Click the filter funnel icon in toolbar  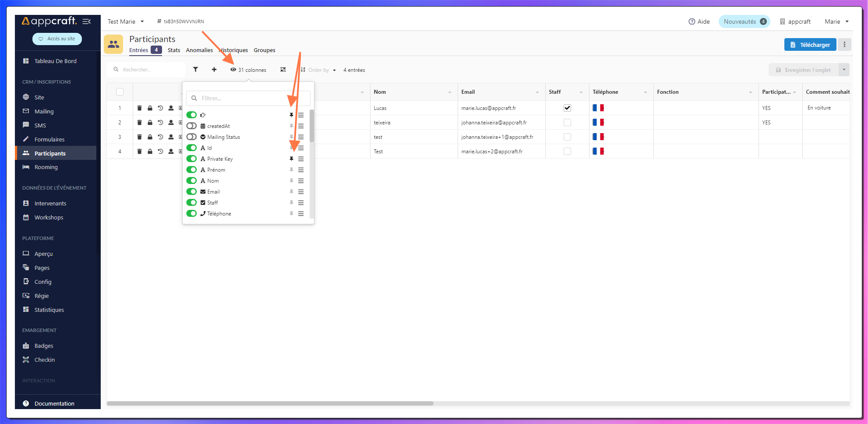(195, 70)
